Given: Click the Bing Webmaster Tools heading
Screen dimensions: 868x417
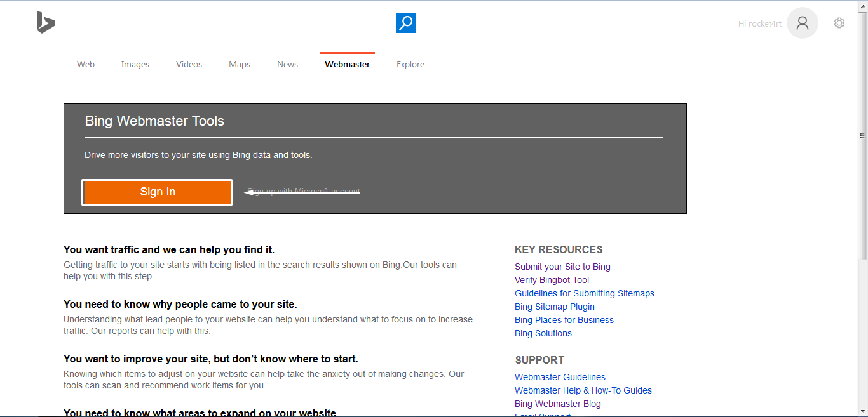Looking at the screenshot, I should tap(154, 121).
